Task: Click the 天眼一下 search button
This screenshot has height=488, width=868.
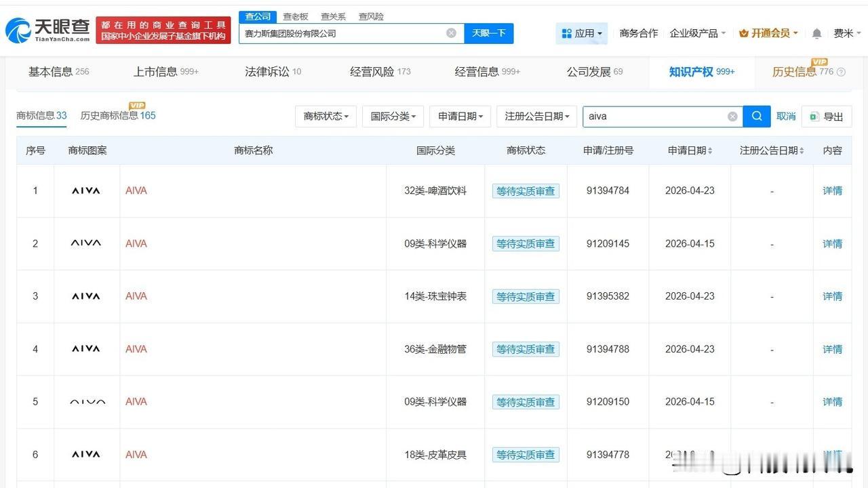Action: click(x=489, y=33)
